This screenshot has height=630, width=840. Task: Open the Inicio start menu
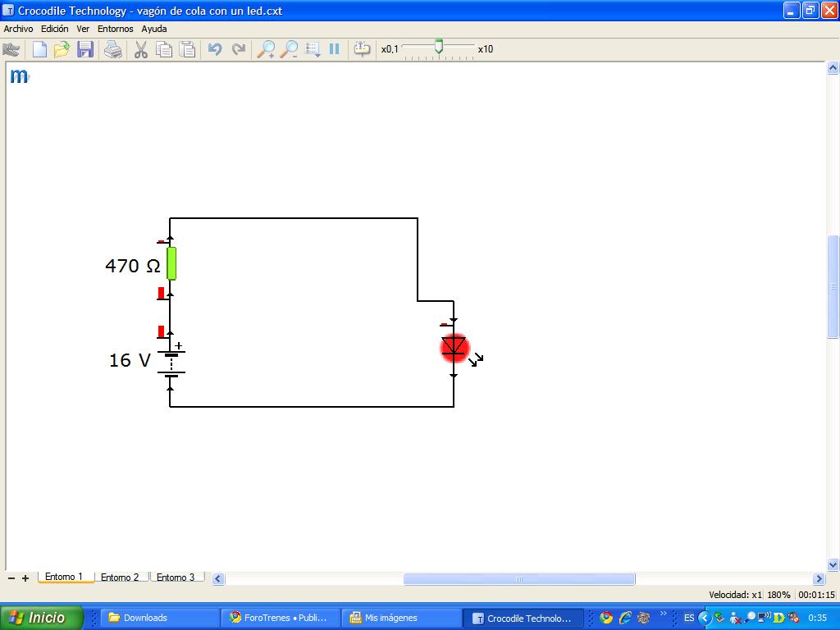click(x=42, y=618)
